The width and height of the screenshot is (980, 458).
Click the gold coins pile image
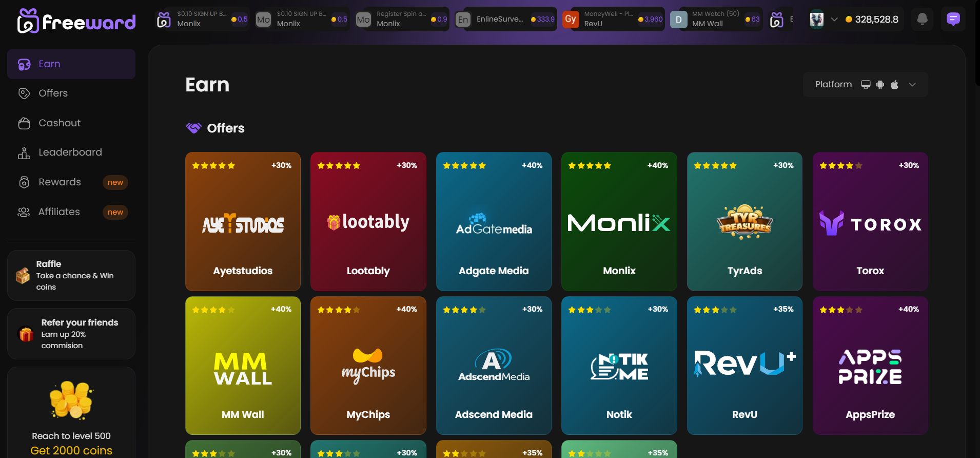point(71,400)
